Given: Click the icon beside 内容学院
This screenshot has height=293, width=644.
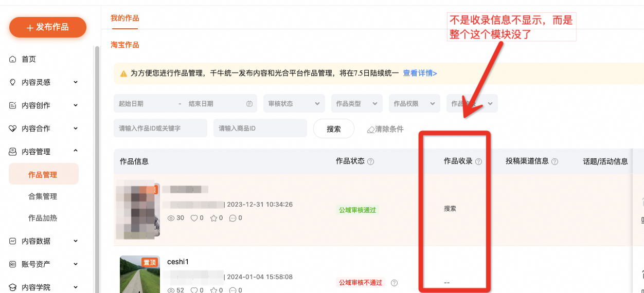Looking at the screenshot, I should tap(13, 287).
